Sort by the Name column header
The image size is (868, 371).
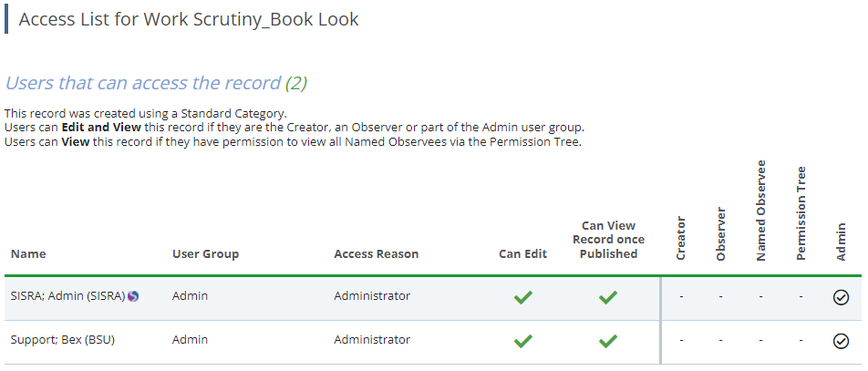point(28,254)
